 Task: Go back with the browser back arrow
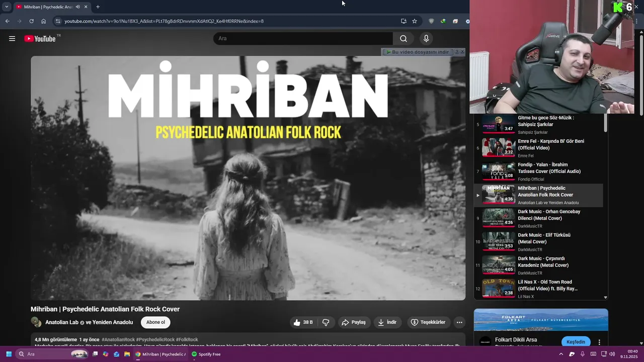coord(7,21)
